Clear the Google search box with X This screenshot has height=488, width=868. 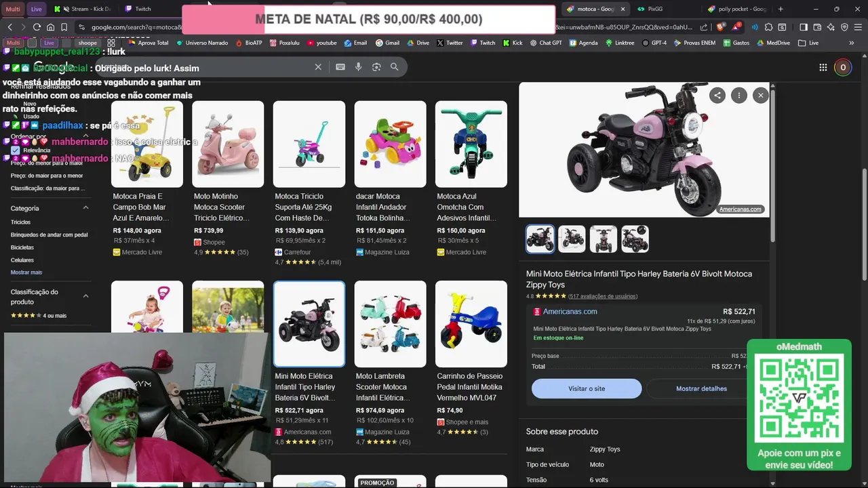pyautogui.click(x=318, y=67)
